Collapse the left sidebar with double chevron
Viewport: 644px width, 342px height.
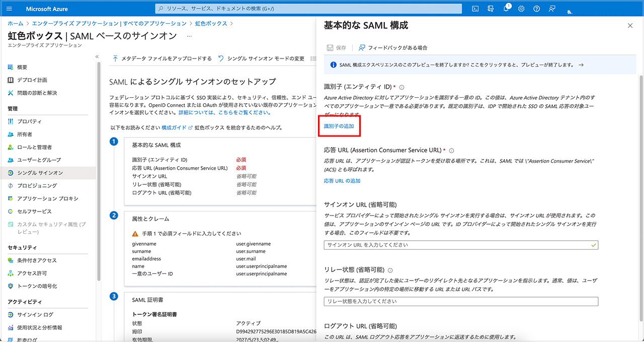coord(97,56)
